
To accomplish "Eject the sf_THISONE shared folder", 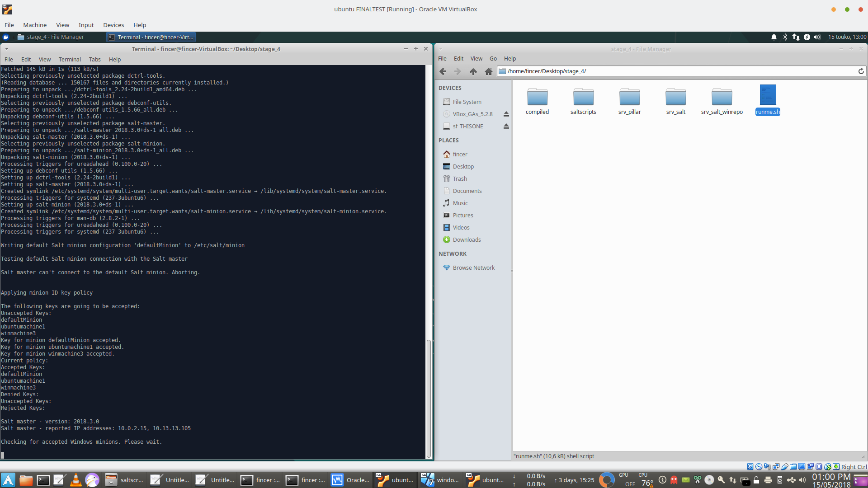I will (x=506, y=127).
